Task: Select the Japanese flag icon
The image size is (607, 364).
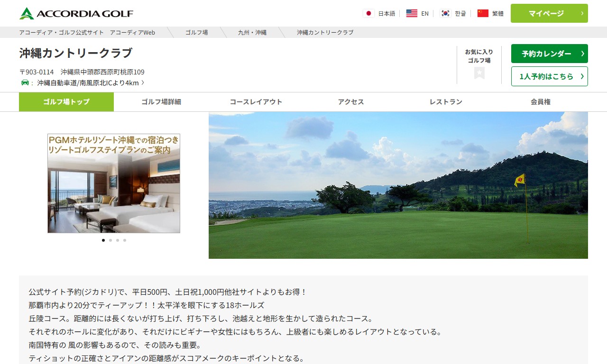Action: 368,13
